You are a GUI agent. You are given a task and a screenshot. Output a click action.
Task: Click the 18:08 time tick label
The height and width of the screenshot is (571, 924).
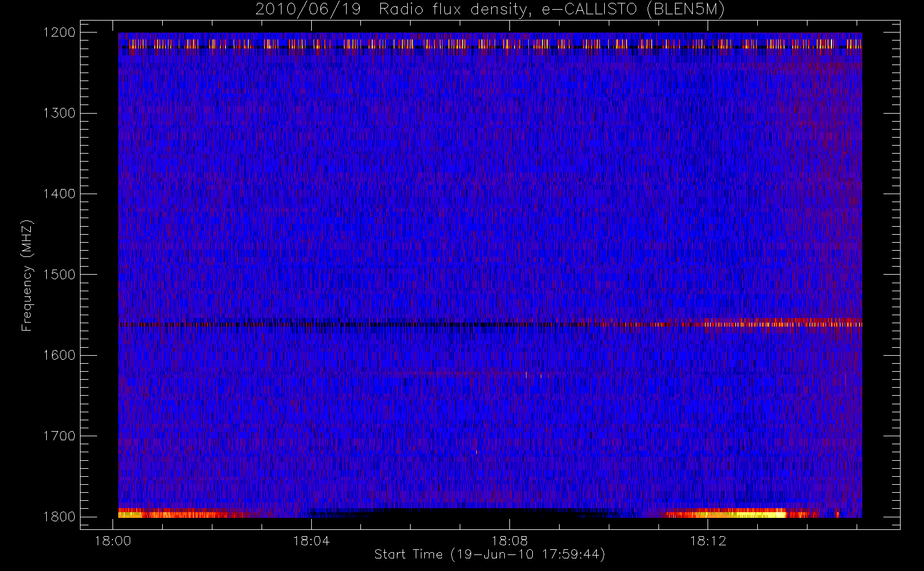point(509,541)
